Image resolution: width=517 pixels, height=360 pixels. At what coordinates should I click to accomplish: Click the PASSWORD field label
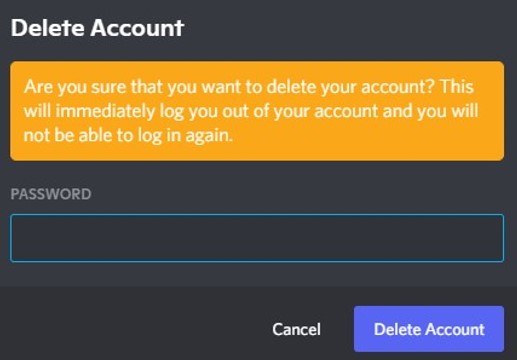pos(51,194)
